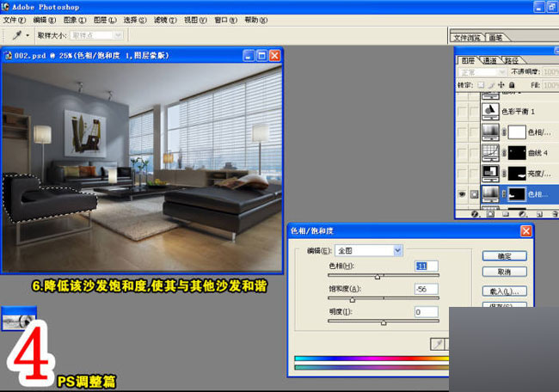Open the blend mode 正常 dropdown
Viewport: 559px width, 392px height.
click(x=482, y=72)
